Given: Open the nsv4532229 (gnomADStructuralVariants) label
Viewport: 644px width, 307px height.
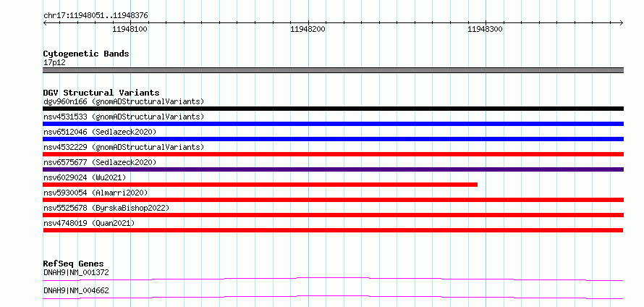Looking at the screenshot, I should [124, 147].
